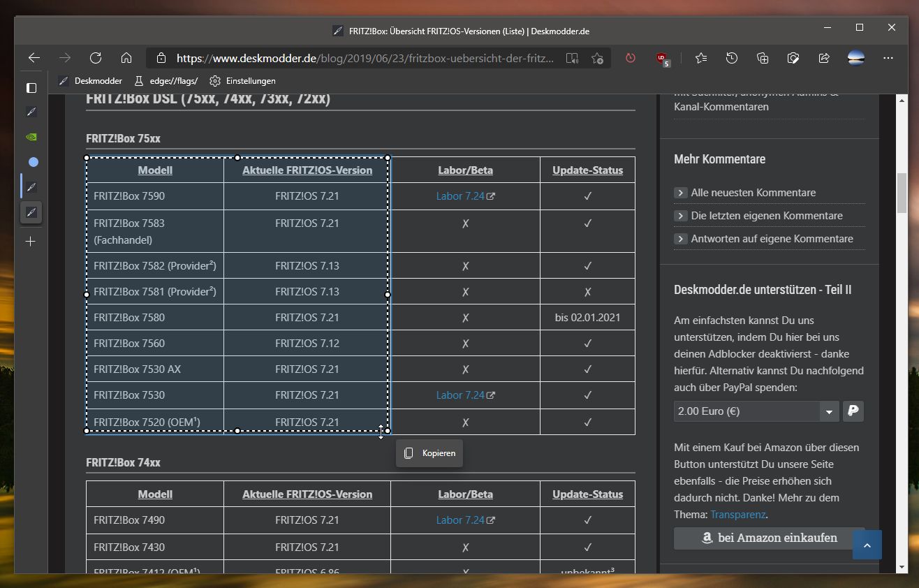Open the home page via the house icon
919x588 pixels.
[126, 58]
